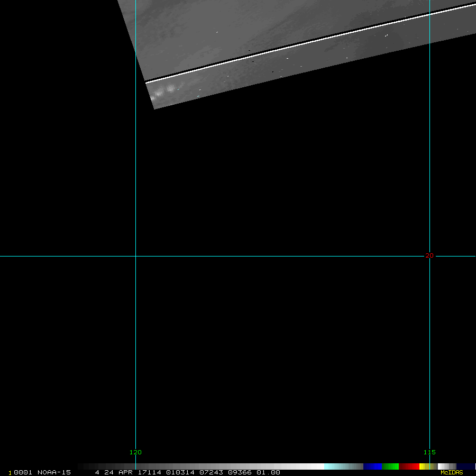This screenshot has height=476, width=476.
Task: Click the red 20 latitude label
Action: point(429,256)
